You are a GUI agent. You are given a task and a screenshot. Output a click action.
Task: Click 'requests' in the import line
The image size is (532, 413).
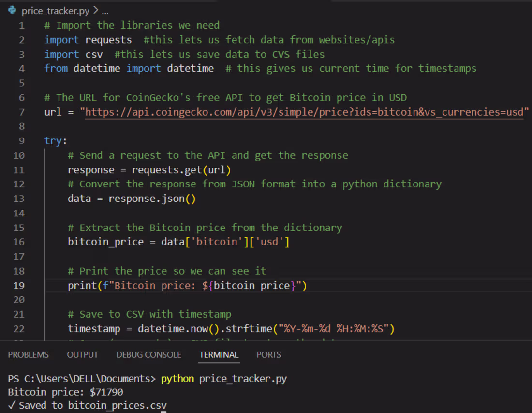point(108,40)
